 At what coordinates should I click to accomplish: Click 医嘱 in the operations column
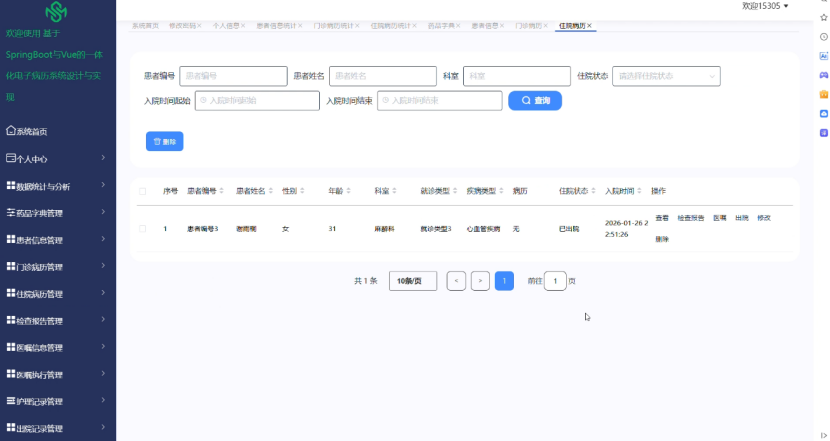coord(719,218)
